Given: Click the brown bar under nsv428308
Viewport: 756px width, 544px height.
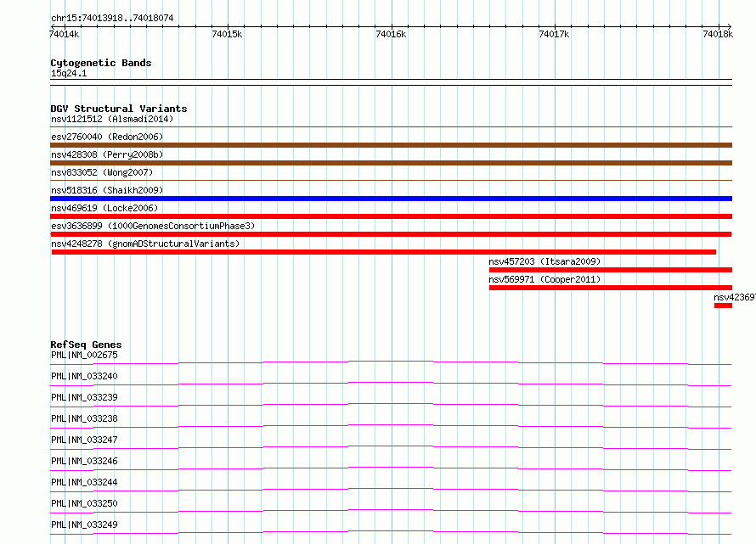Looking at the screenshot, I should (x=391, y=163).
